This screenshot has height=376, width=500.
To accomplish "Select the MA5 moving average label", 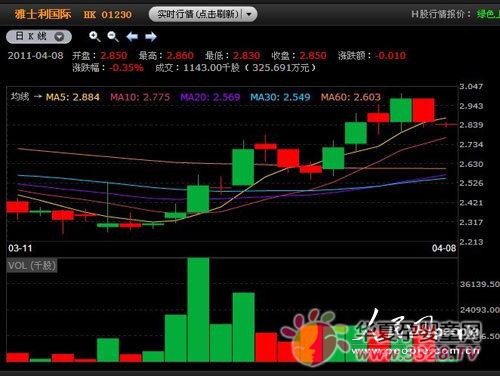I will (73, 97).
